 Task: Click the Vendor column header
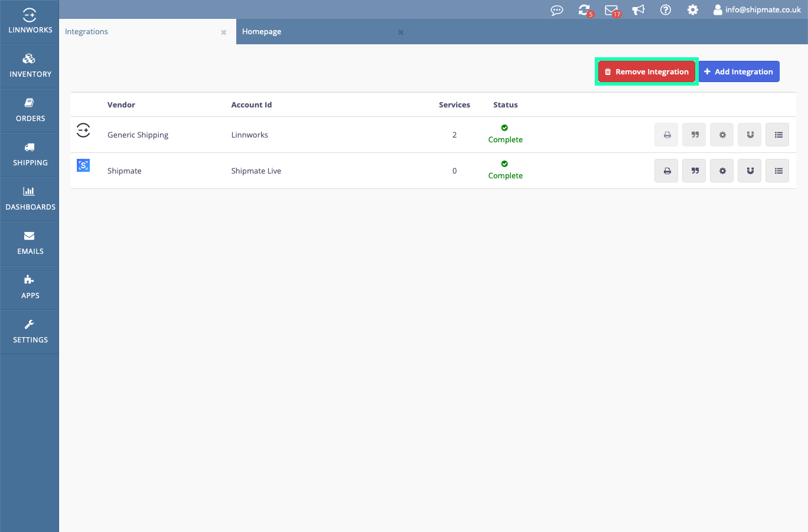[x=121, y=105]
